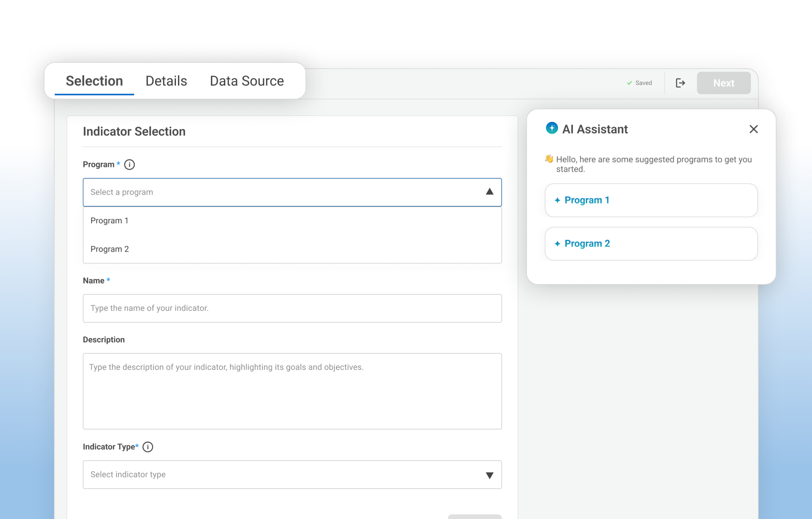
Task: Choose Program 2 from dropdown list
Action: click(109, 249)
